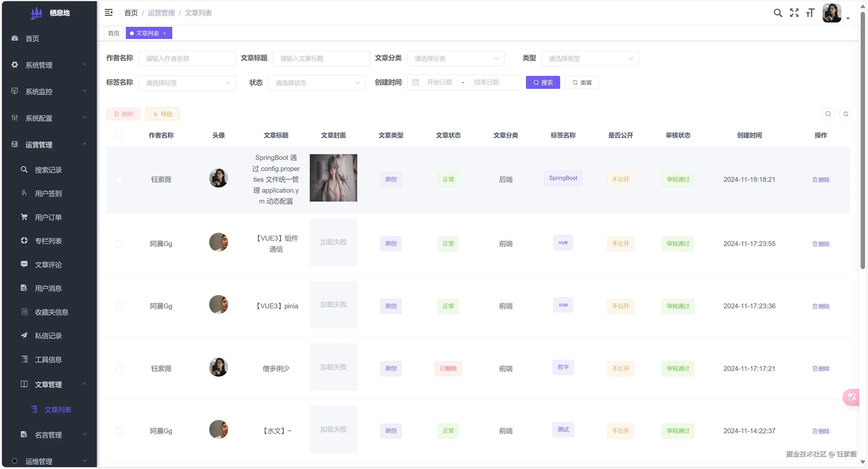Image resolution: width=868 pixels, height=469 pixels.
Task: Tick the select-all header checkbox
Action: 119,135
